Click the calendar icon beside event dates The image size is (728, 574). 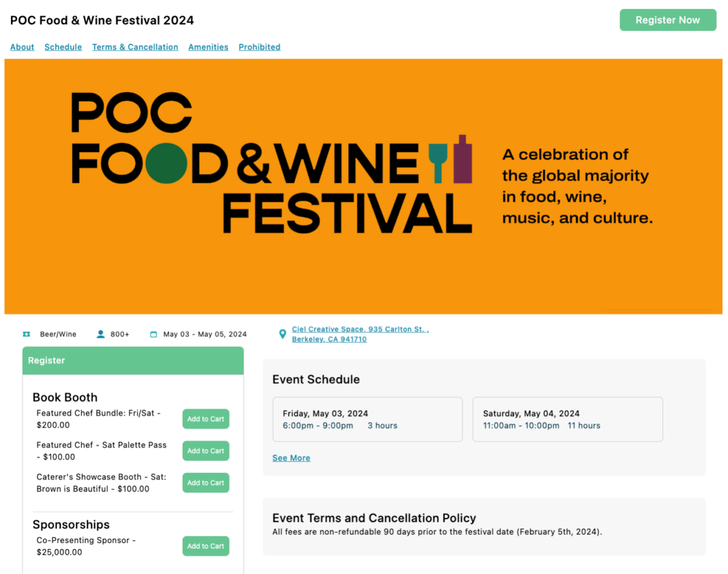tap(153, 334)
